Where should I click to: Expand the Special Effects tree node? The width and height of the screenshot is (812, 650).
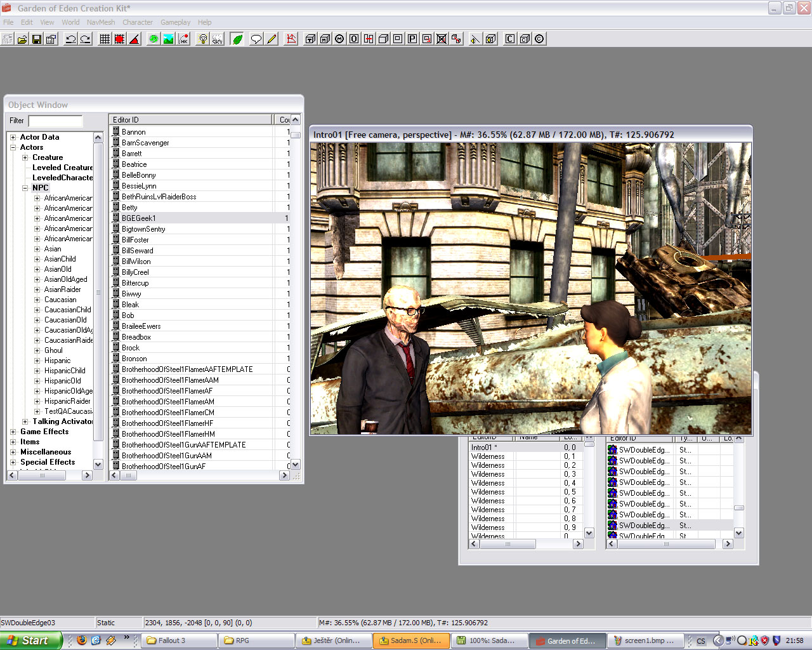[x=13, y=462]
